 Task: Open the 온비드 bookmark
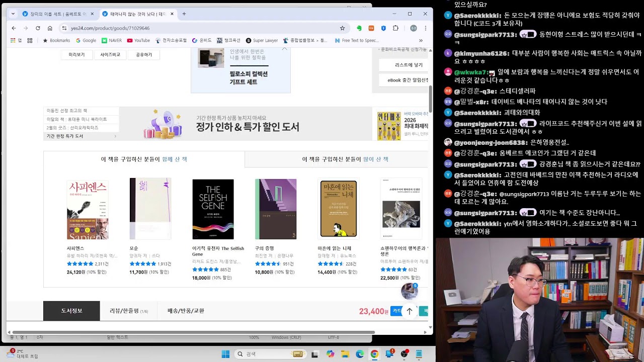[202, 40]
